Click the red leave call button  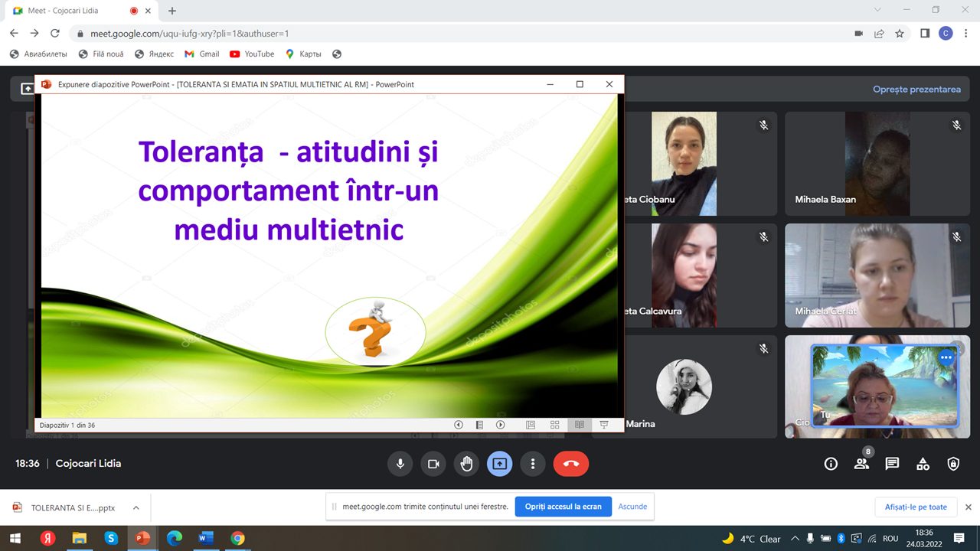click(x=570, y=464)
